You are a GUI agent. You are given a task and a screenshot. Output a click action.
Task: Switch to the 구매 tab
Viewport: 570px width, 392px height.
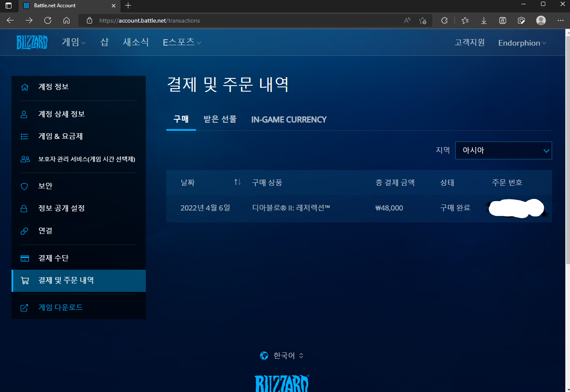pos(181,119)
